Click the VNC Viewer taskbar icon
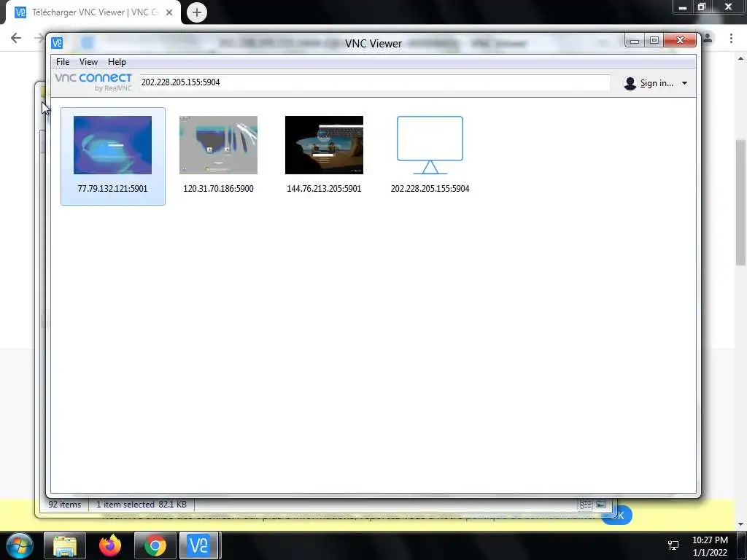 click(199, 545)
